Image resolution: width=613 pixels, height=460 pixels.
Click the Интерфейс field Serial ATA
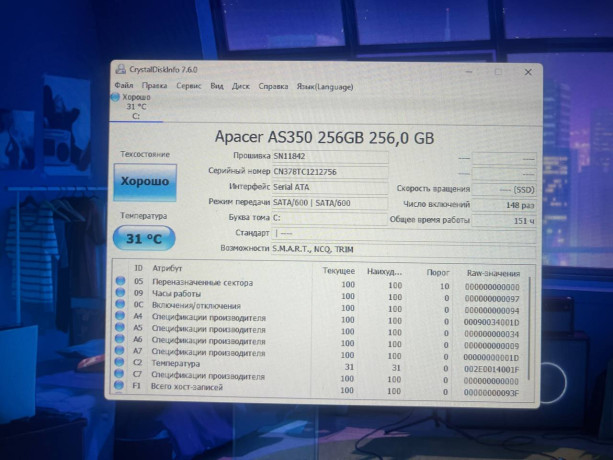click(330, 188)
